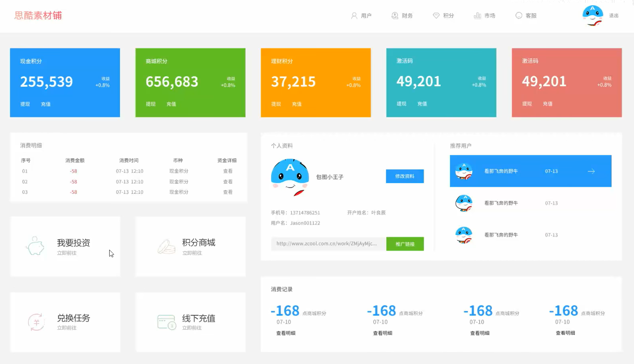Open the 市场 menu item

(x=490, y=16)
